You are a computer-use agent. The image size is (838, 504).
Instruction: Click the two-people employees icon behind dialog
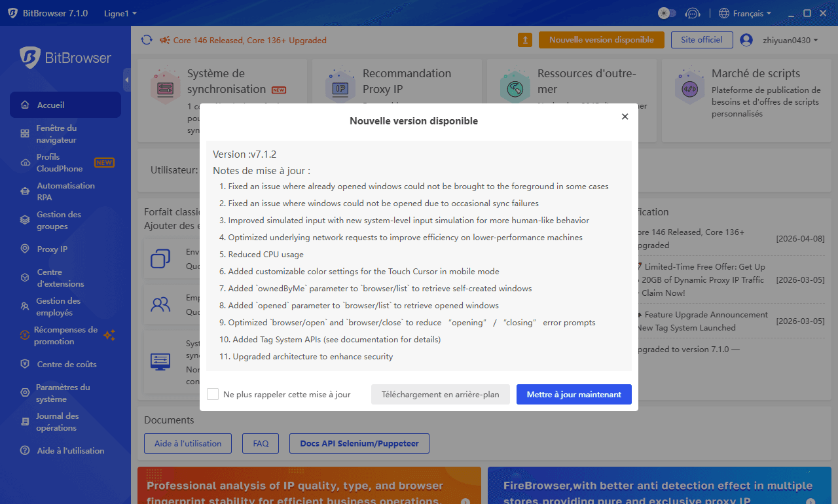[x=160, y=304]
